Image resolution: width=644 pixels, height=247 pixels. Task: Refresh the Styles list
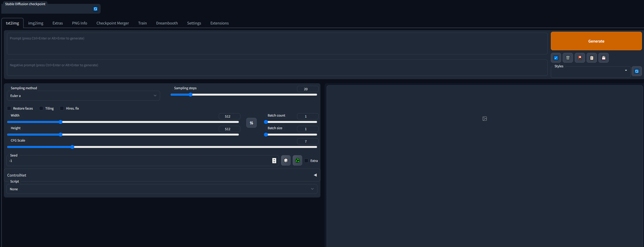[637, 71]
